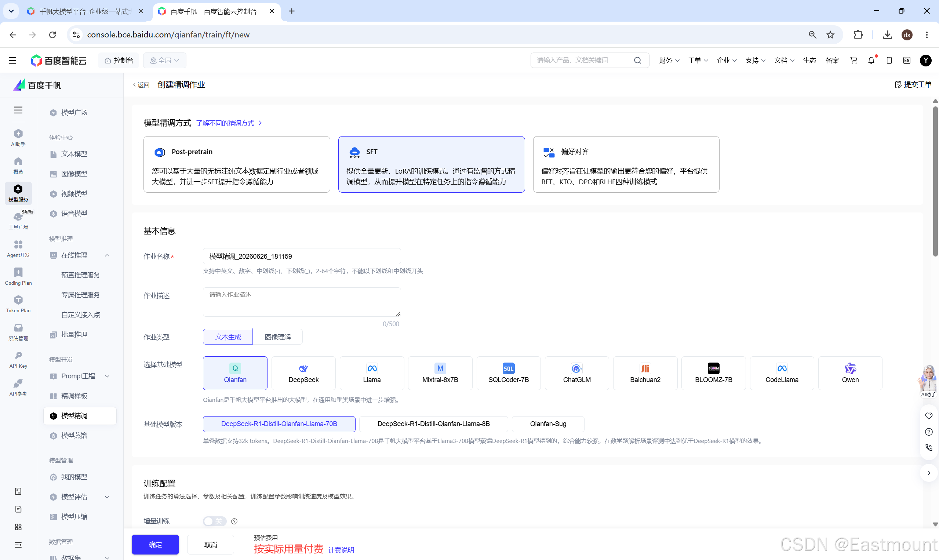The height and width of the screenshot is (560, 939).
Task: Select 图像理解 job type
Action: point(278,337)
